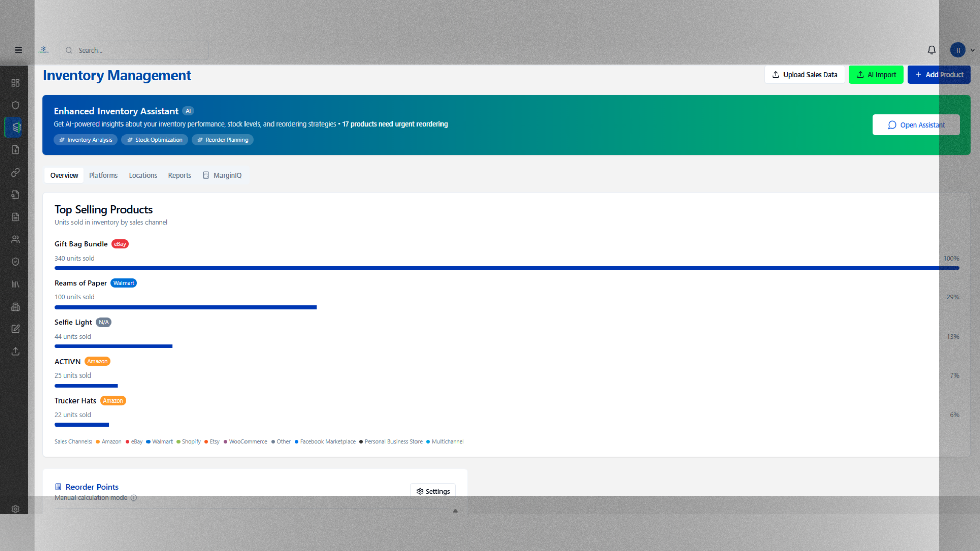This screenshot has width=980, height=551.
Task: Select the Stock Optimization chip
Action: tap(155, 140)
